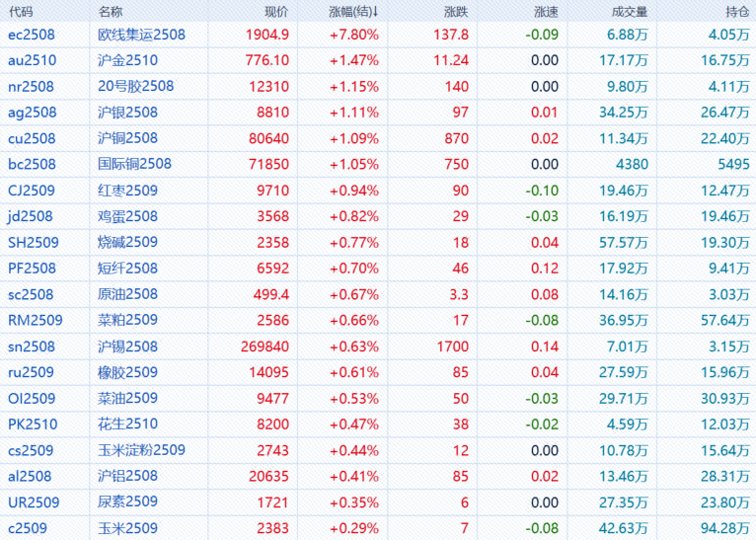This screenshot has width=756, height=540.
Task: Select the 20号胶2508 row name
Action: click(136, 86)
